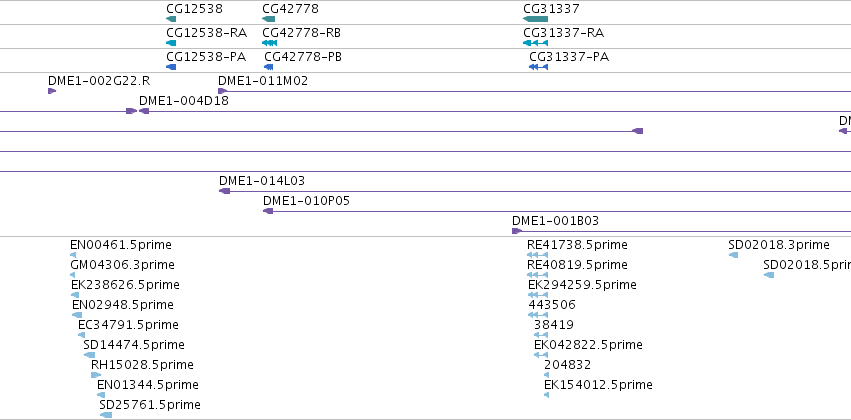Click the EK154012.5prime EST glyph
Image resolution: width=851 pixels, height=420 pixels.
click(547, 395)
